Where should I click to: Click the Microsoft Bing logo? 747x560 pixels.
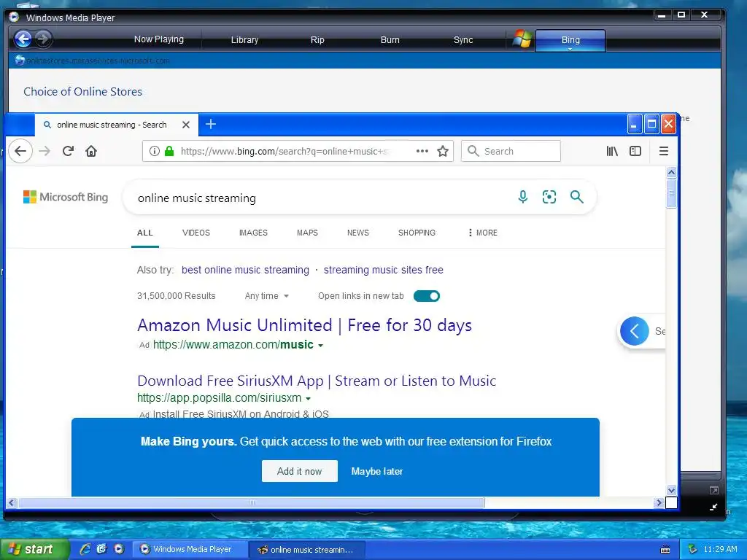66,197
